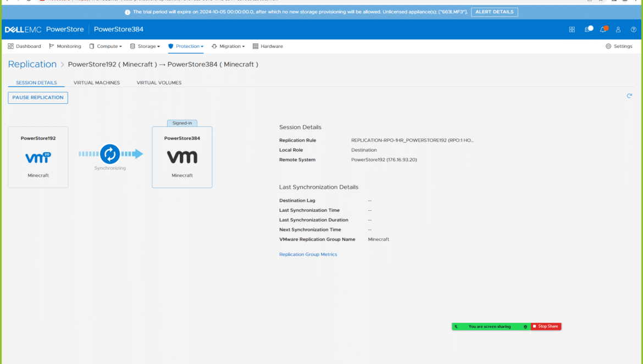Click the shield icon in screen sharing bar
This screenshot has height=364, width=643.
[x=525, y=327]
